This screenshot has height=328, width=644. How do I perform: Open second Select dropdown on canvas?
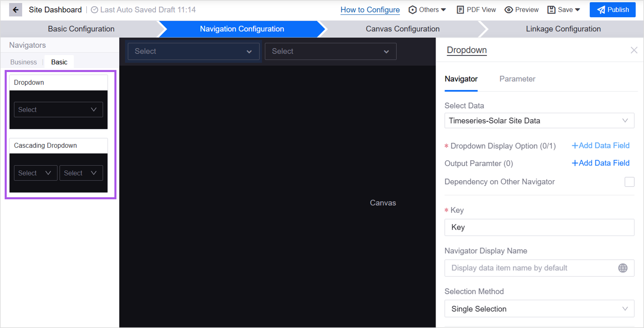pyautogui.click(x=330, y=51)
